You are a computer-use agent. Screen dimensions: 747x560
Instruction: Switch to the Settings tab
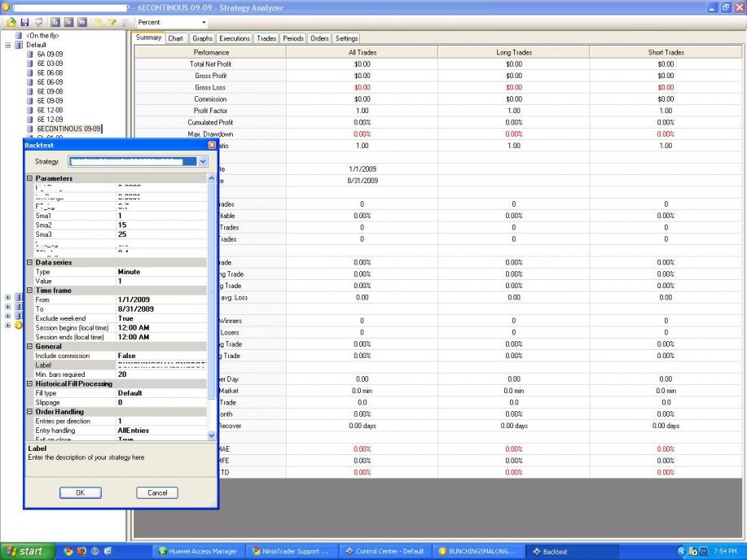[346, 38]
